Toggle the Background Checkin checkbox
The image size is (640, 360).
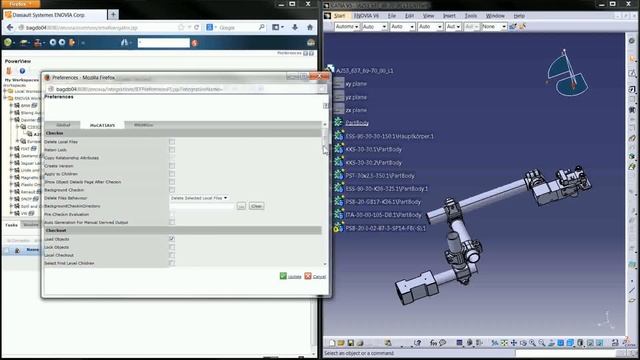pos(172,190)
